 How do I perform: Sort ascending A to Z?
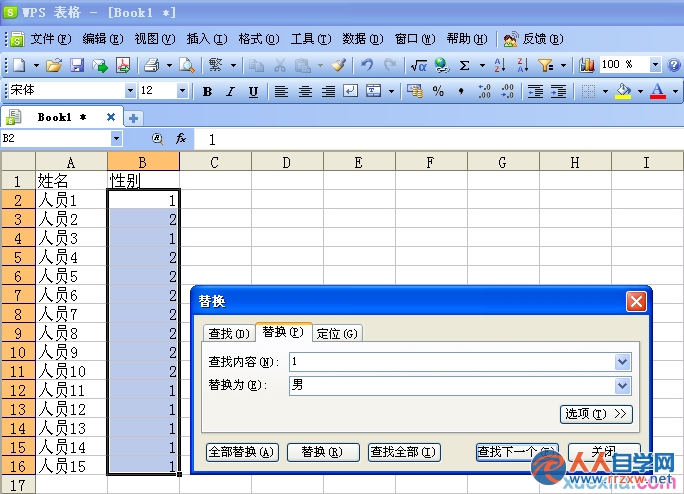click(x=500, y=65)
